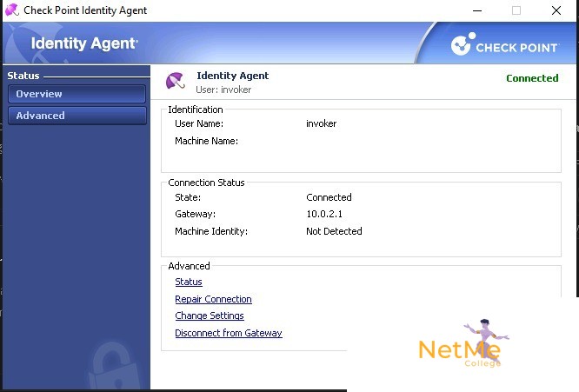Click the purple umbrella Identity Agent icon

pyautogui.click(x=175, y=81)
